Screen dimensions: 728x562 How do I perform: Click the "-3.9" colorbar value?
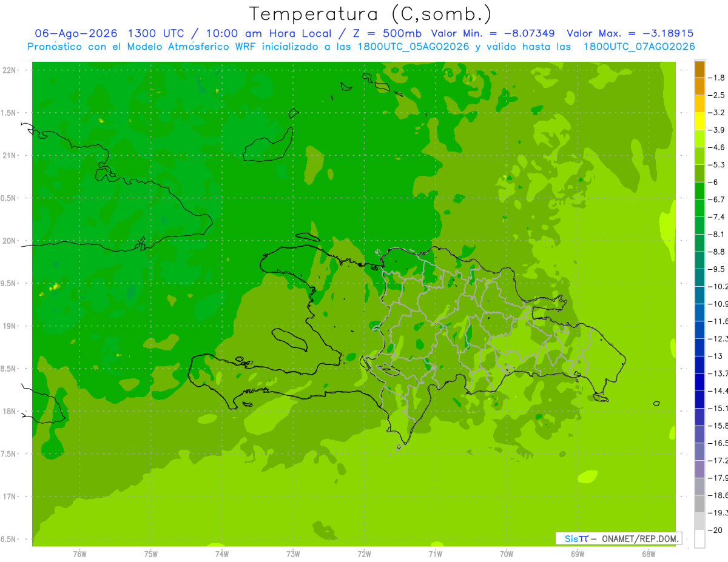pyautogui.click(x=717, y=130)
